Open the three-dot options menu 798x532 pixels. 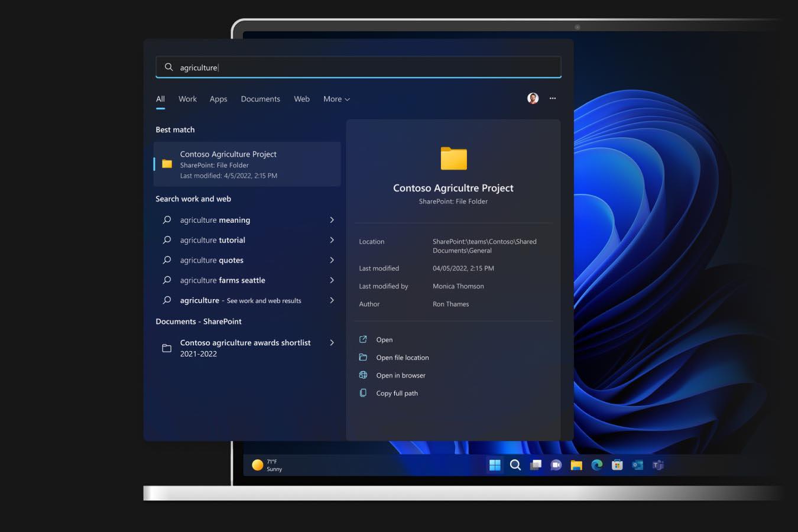pos(553,98)
